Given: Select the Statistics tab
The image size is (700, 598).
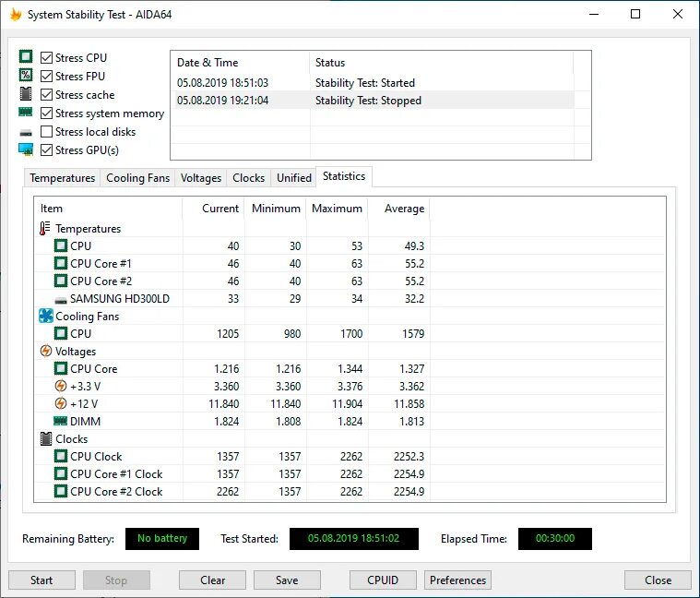Looking at the screenshot, I should coord(344,176).
